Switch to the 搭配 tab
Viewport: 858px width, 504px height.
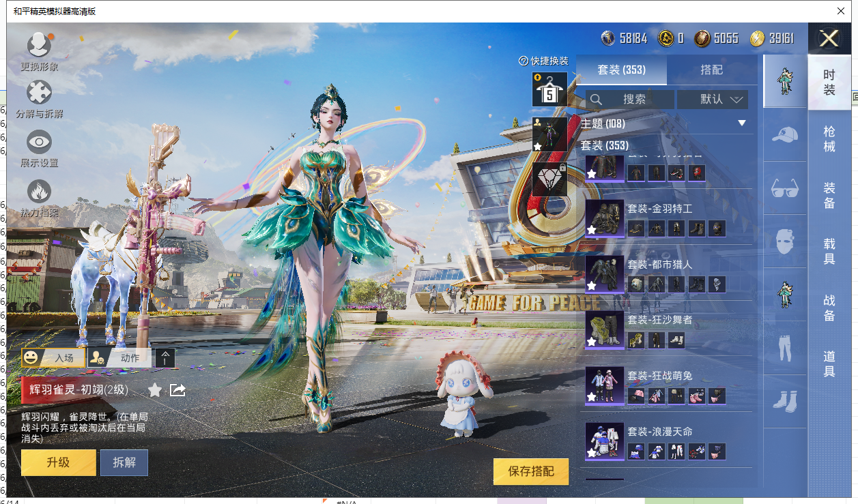point(712,70)
